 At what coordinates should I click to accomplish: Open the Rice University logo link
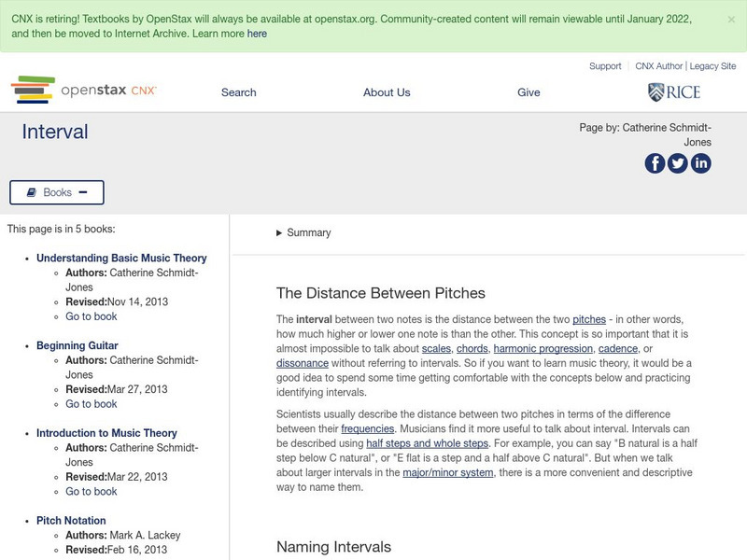673,91
